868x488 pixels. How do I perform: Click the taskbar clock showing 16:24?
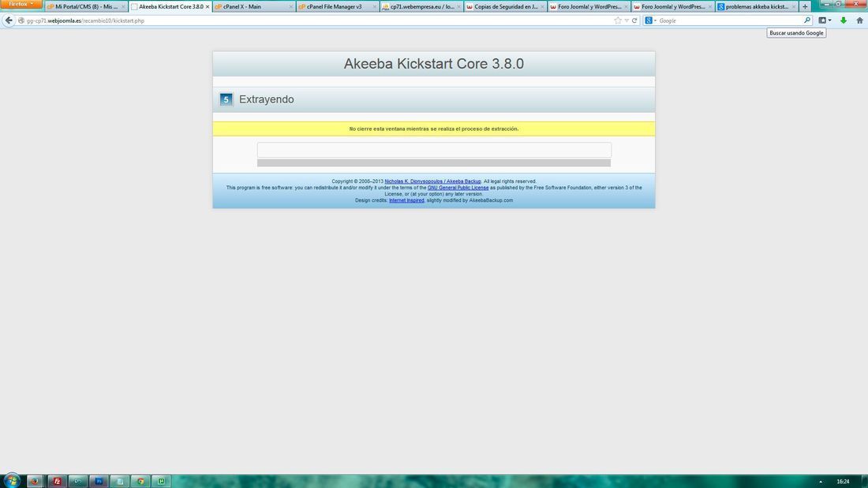843,482
